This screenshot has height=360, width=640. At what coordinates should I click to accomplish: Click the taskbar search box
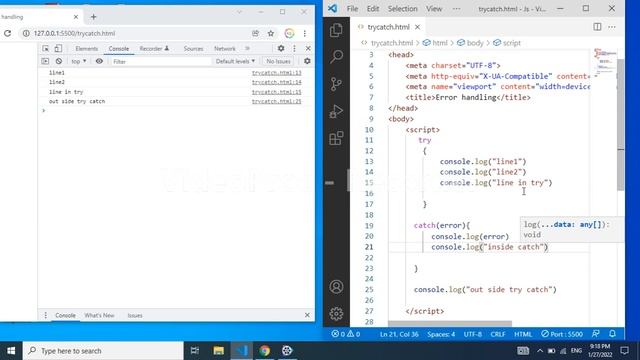click(103, 351)
